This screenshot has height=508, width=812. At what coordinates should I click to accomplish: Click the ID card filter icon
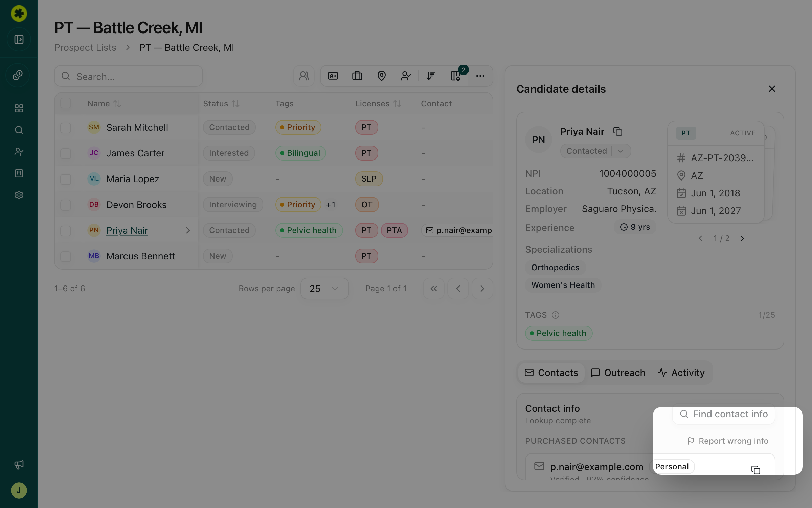pyautogui.click(x=333, y=76)
